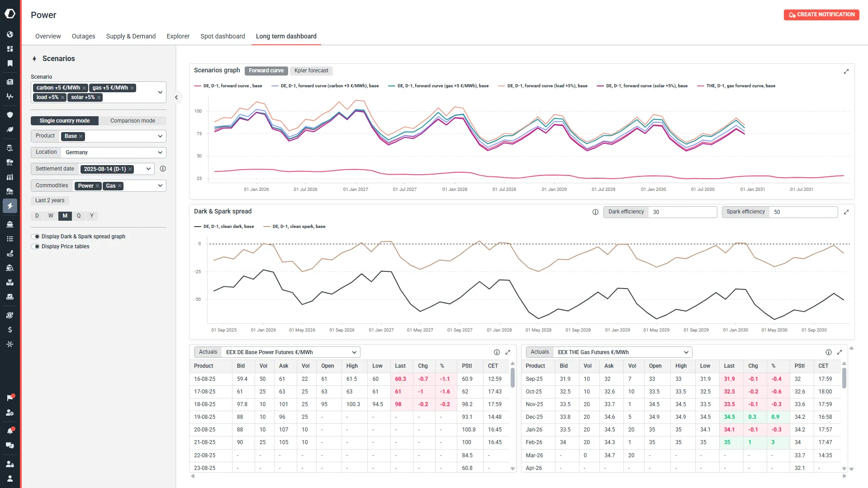Go to the Long term dashboard tab
This screenshot has height=488, width=868.
point(286,36)
